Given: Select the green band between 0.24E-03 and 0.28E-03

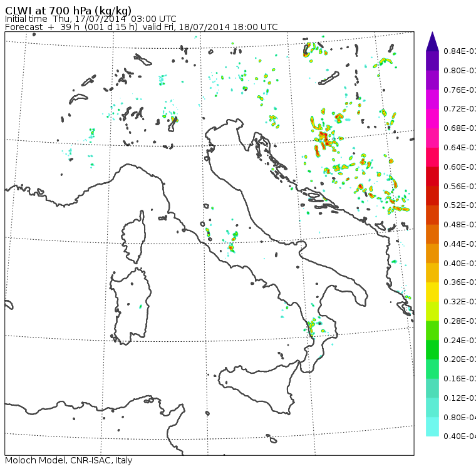Looking at the screenshot, I should click(x=432, y=331).
